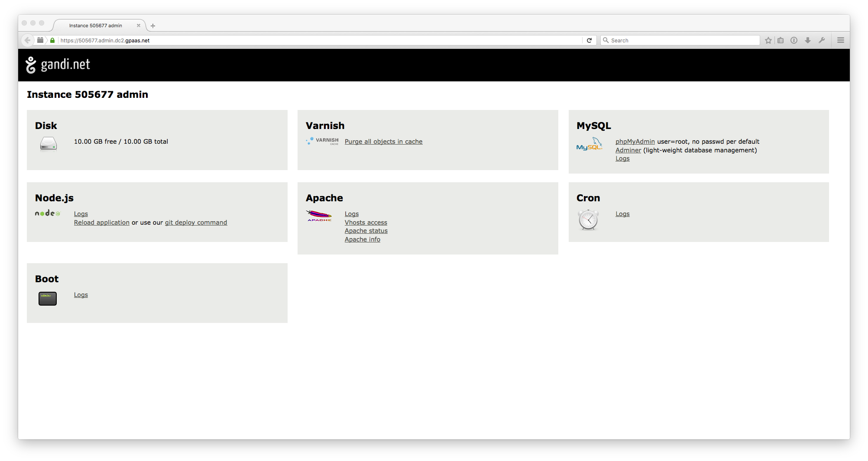
Task: Click the MySQL section heading
Action: [x=593, y=126]
